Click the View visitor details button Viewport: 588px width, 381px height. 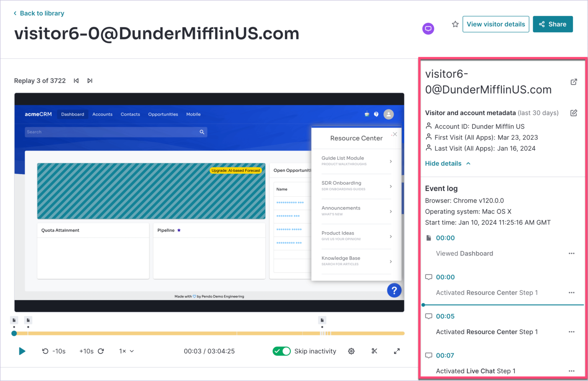[x=496, y=24]
